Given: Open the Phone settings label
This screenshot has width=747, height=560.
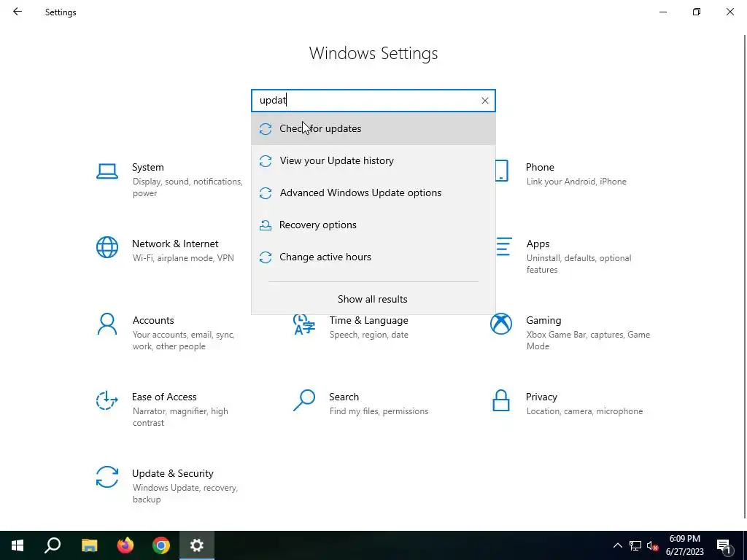Looking at the screenshot, I should [540, 167].
